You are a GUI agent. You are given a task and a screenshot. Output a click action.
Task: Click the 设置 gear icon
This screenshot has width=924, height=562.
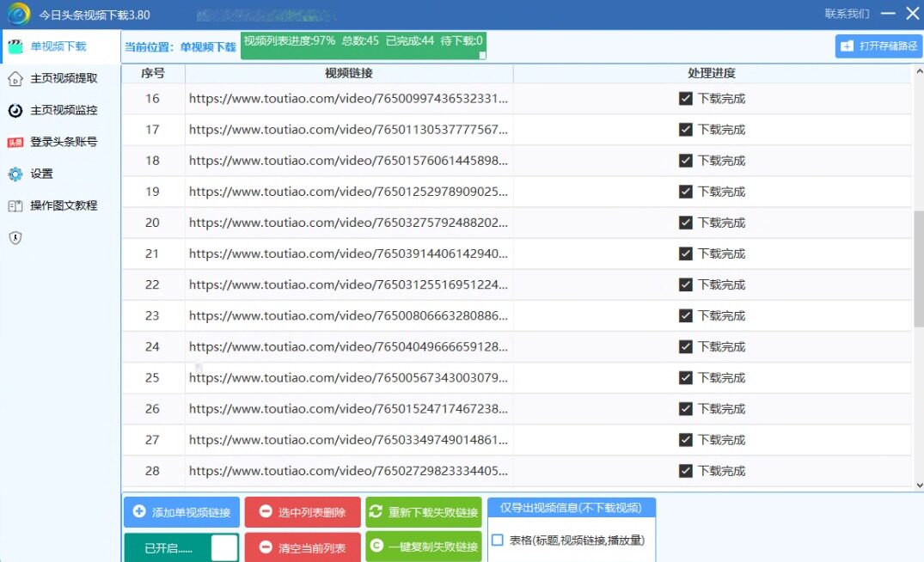coord(15,174)
